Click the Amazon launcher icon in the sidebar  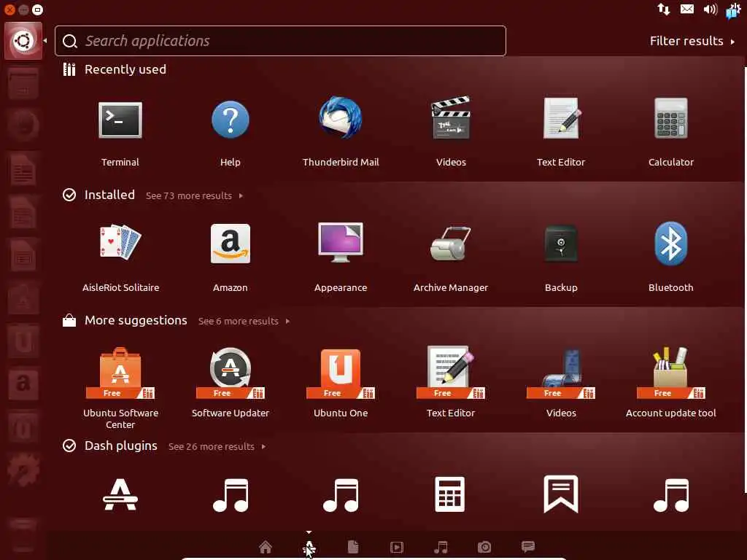23,384
